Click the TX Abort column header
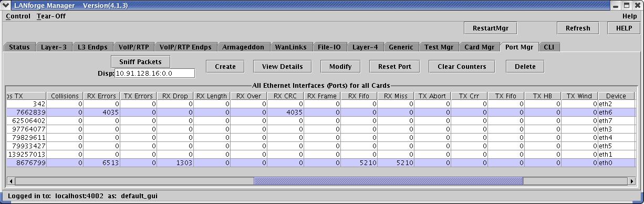 coord(432,96)
